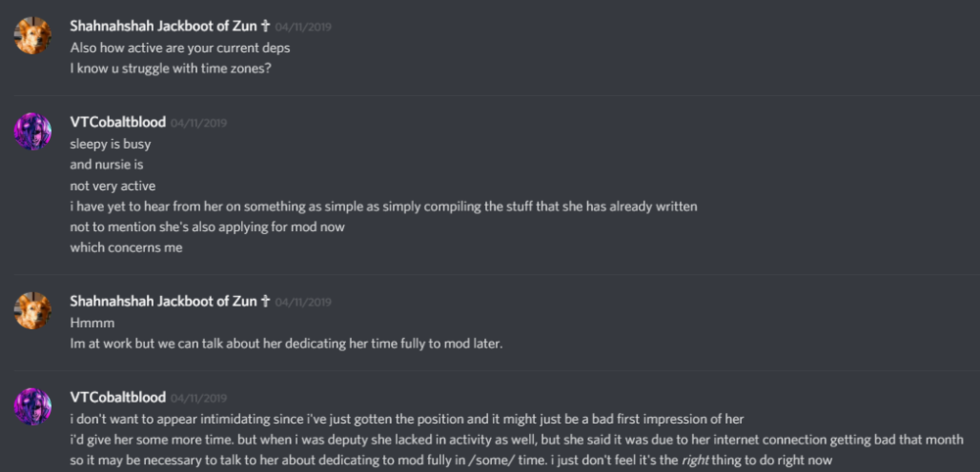980x472 pixels.
Task: Click the message starting "Im at work but"
Action: (x=286, y=344)
